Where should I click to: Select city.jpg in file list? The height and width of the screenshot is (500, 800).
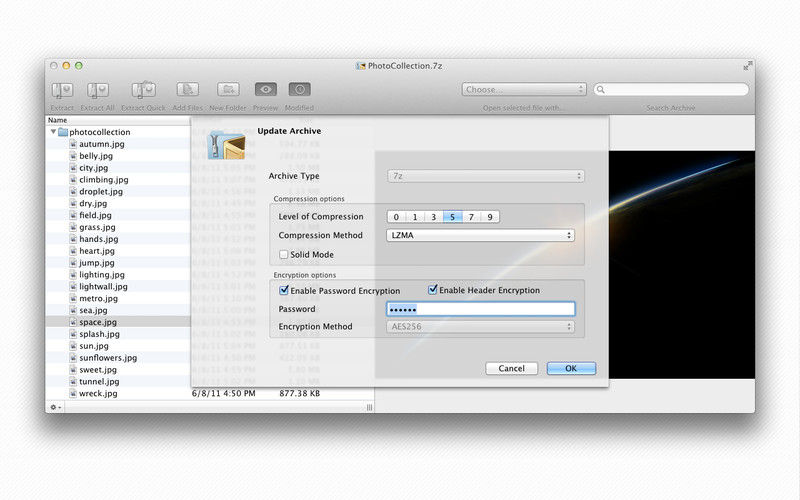click(x=93, y=168)
